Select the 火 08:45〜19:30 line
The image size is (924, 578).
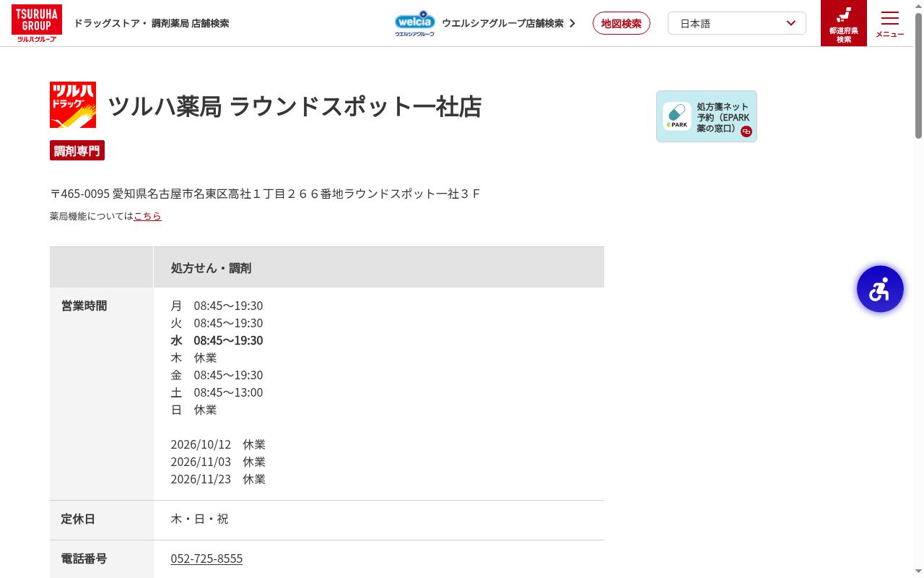217,323
